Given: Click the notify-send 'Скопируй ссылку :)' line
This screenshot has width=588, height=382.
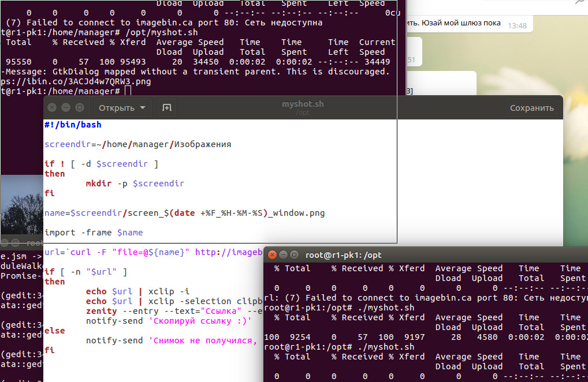Looking at the screenshot, I should [x=169, y=321].
